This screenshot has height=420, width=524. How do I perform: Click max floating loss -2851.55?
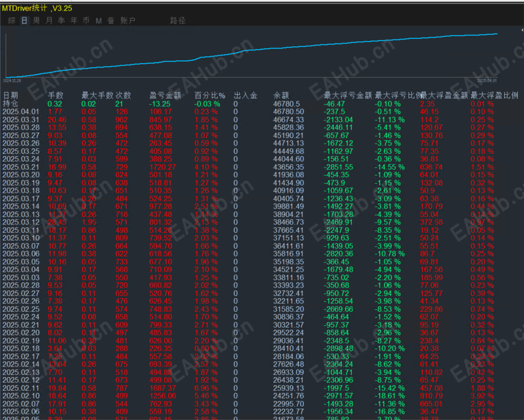338,167
